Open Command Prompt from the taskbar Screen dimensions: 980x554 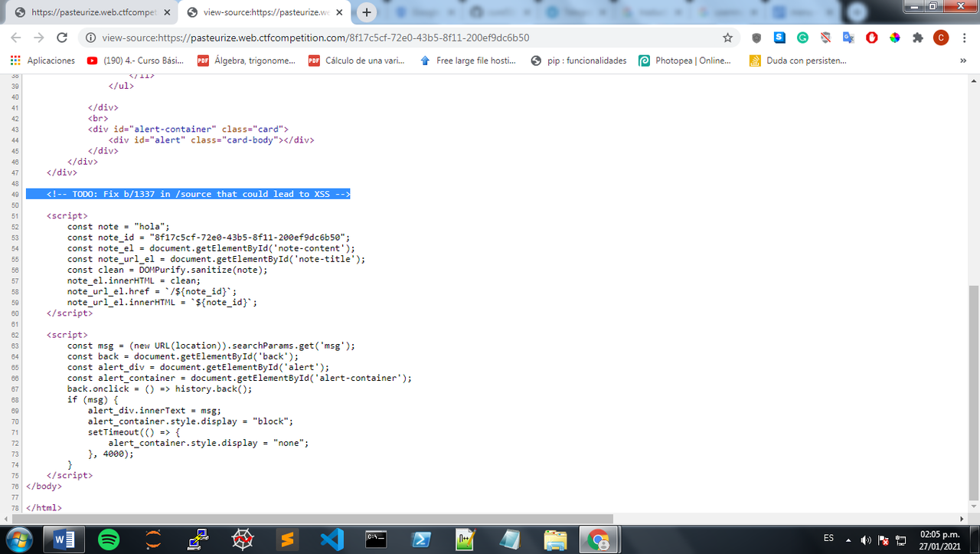(x=376, y=539)
